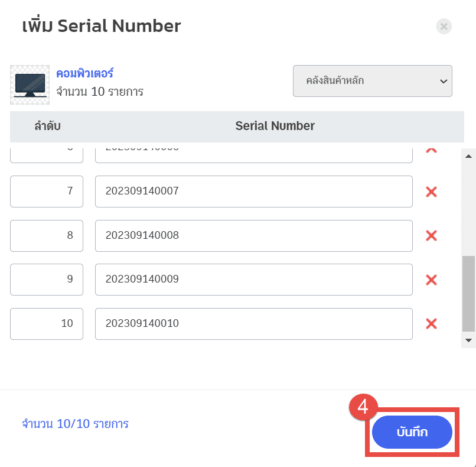The height and width of the screenshot is (467, 476).
Task: Click the จำนวน 10/10 รายการ counter text
Action: pos(75,424)
